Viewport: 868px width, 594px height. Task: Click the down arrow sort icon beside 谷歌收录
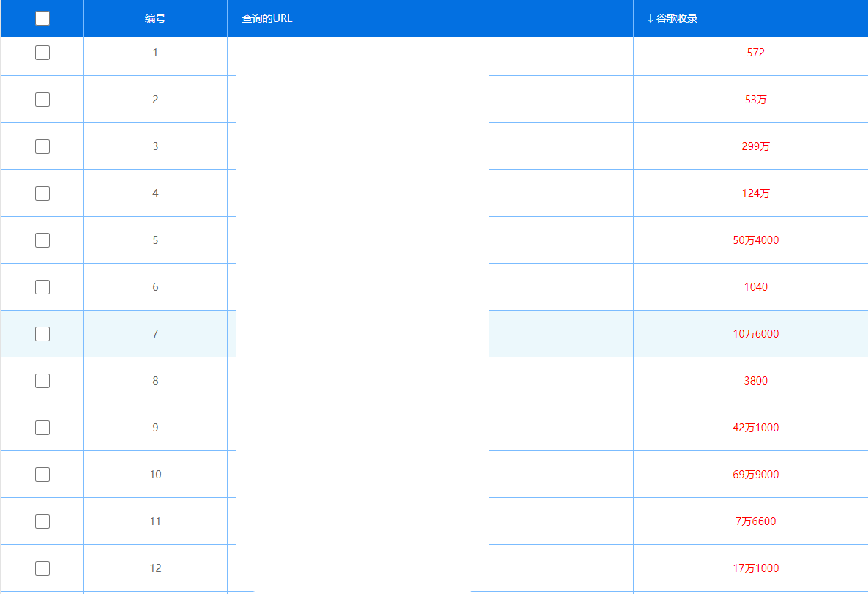650,18
